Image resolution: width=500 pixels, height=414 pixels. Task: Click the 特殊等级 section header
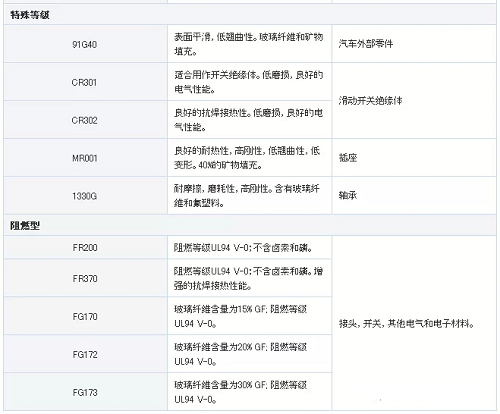250,15
